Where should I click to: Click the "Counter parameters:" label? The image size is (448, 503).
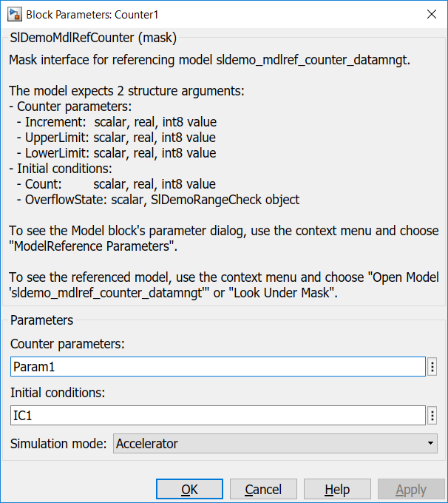[67, 344]
